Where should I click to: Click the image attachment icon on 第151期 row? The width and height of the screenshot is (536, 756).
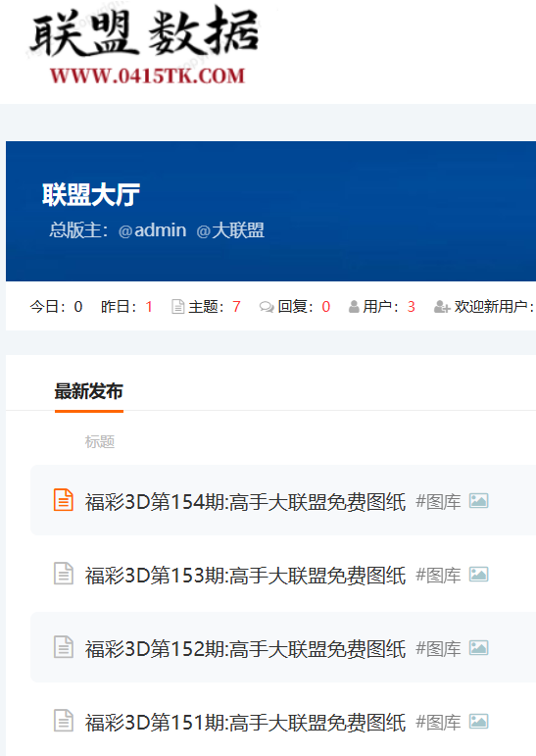[478, 722]
